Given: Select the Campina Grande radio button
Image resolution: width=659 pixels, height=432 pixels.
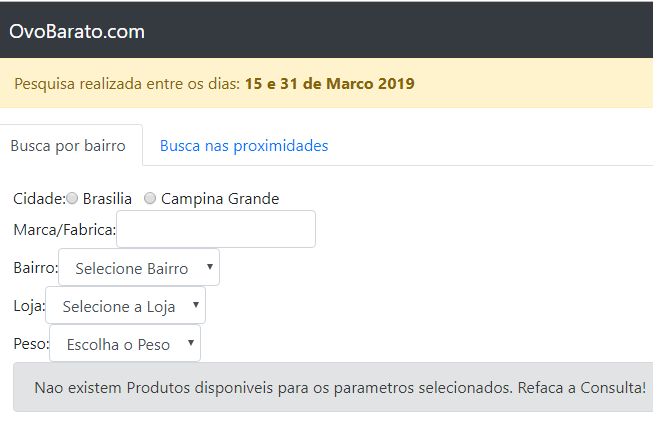Looking at the screenshot, I should [x=150, y=198].
